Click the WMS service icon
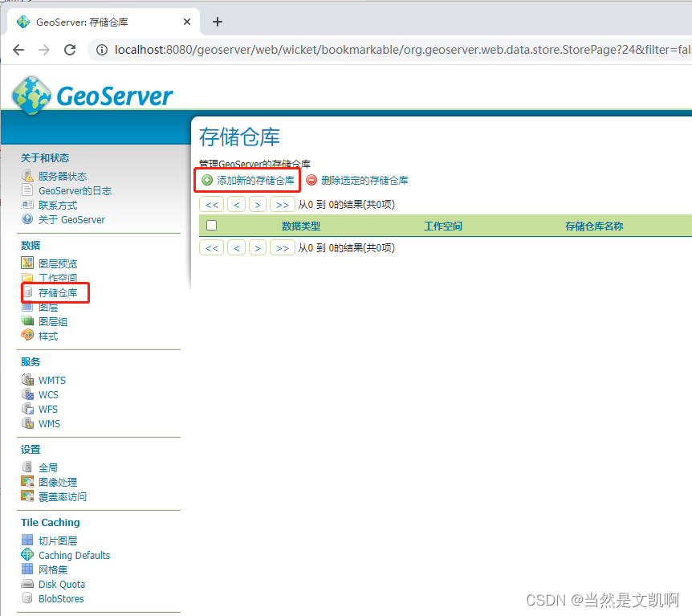This screenshot has height=616, width=692. click(27, 423)
